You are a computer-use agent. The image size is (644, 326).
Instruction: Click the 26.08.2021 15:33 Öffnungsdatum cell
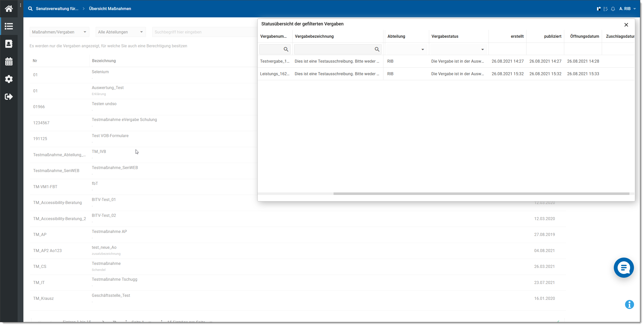(583, 74)
